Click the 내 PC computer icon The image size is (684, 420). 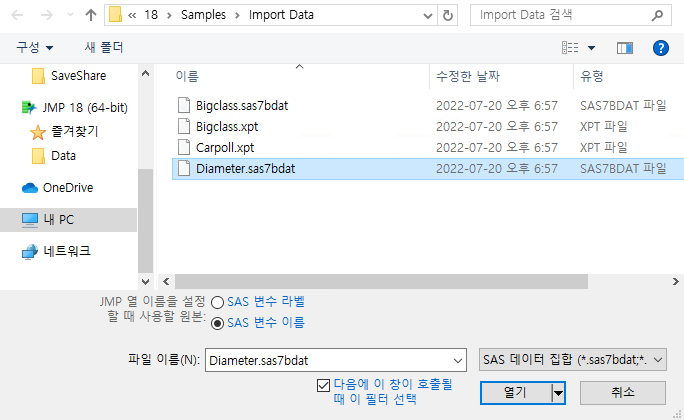click(x=30, y=220)
